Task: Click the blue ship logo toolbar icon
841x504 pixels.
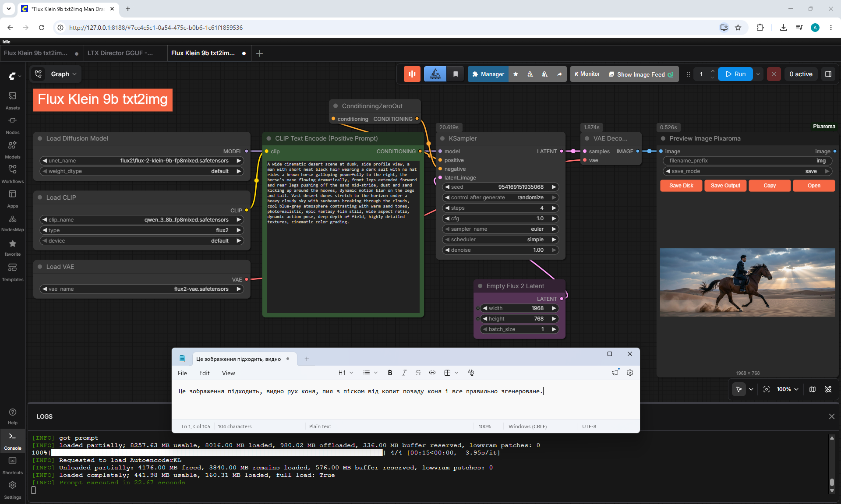Action: 435,74
